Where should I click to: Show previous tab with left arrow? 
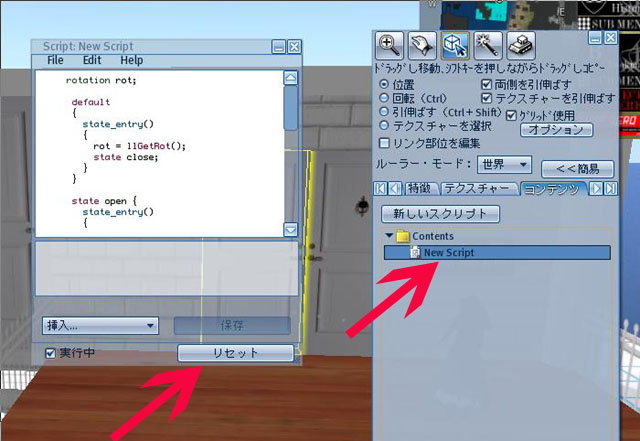pos(395,188)
